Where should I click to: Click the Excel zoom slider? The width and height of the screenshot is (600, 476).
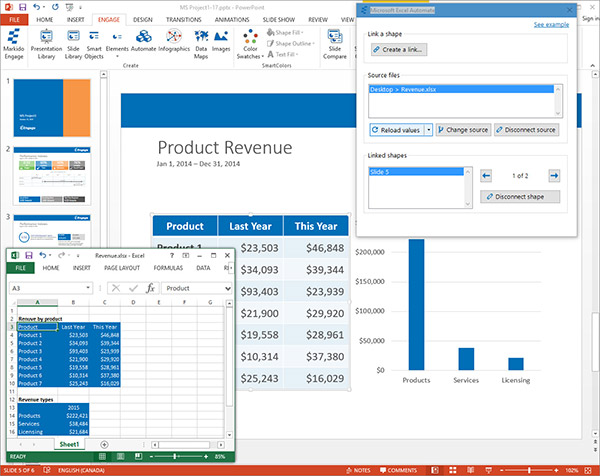[x=177, y=456]
